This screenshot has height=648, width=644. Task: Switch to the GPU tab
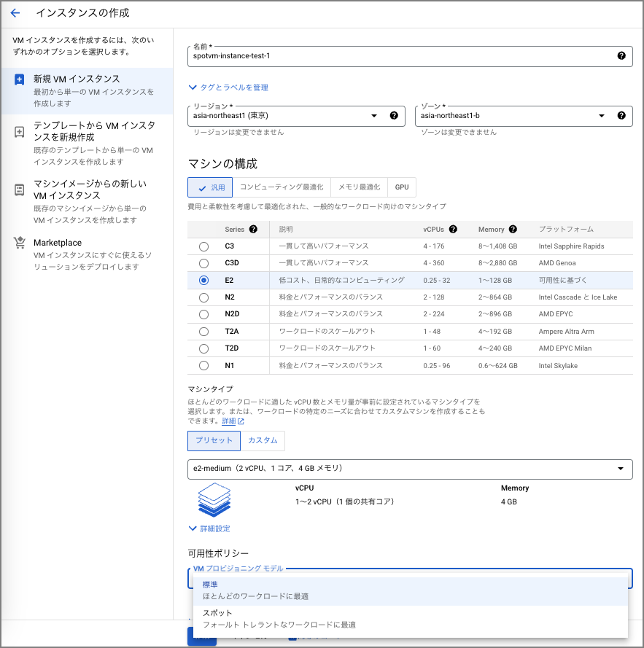402,187
